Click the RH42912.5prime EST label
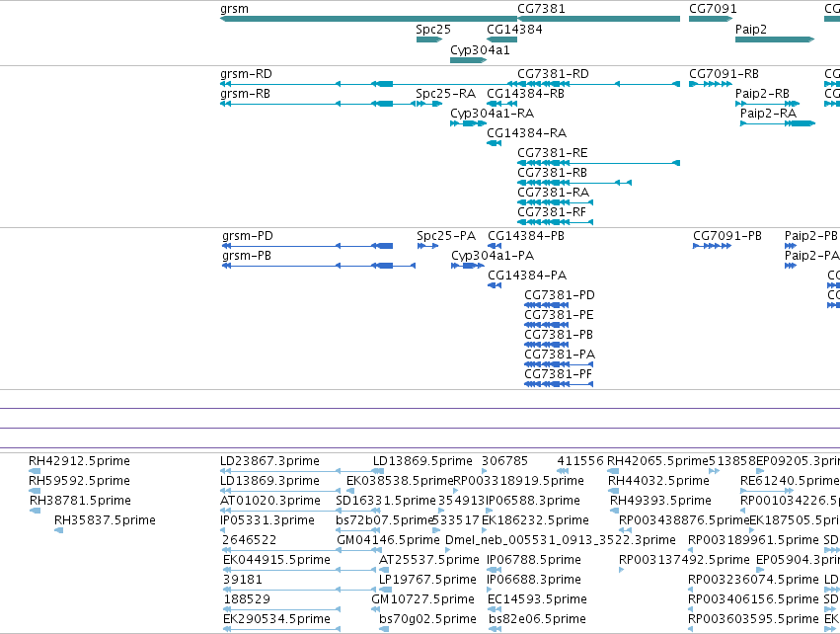 tap(79, 461)
